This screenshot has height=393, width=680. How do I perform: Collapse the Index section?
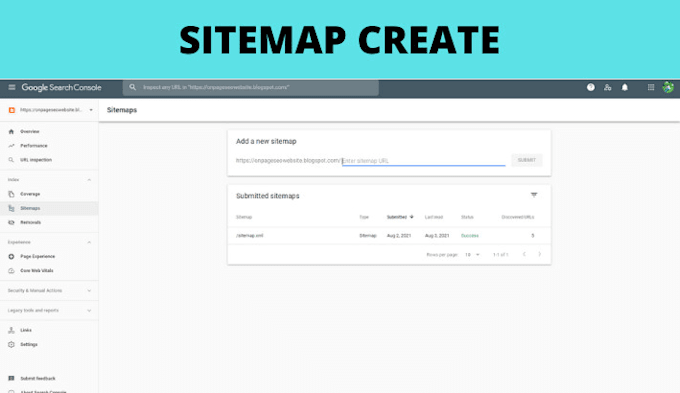point(89,180)
